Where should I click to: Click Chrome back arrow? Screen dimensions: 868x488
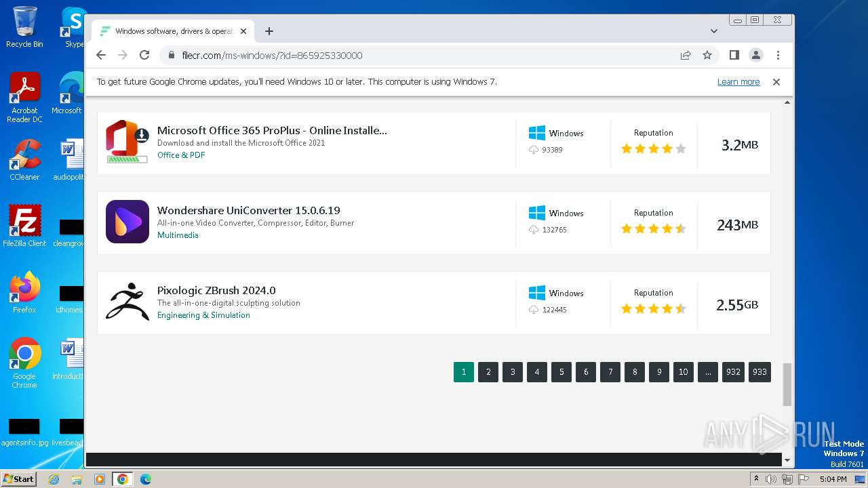[101, 55]
